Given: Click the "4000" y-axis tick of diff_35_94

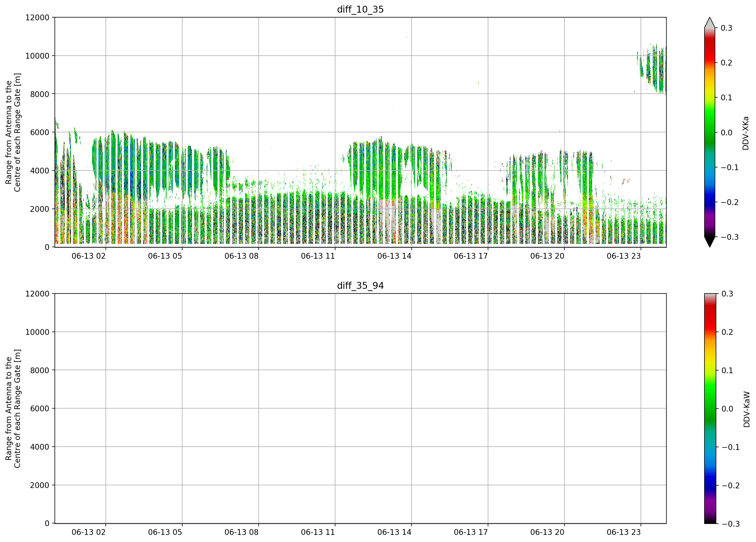Looking at the screenshot, I should pyautogui.click(x=40, y=447).
